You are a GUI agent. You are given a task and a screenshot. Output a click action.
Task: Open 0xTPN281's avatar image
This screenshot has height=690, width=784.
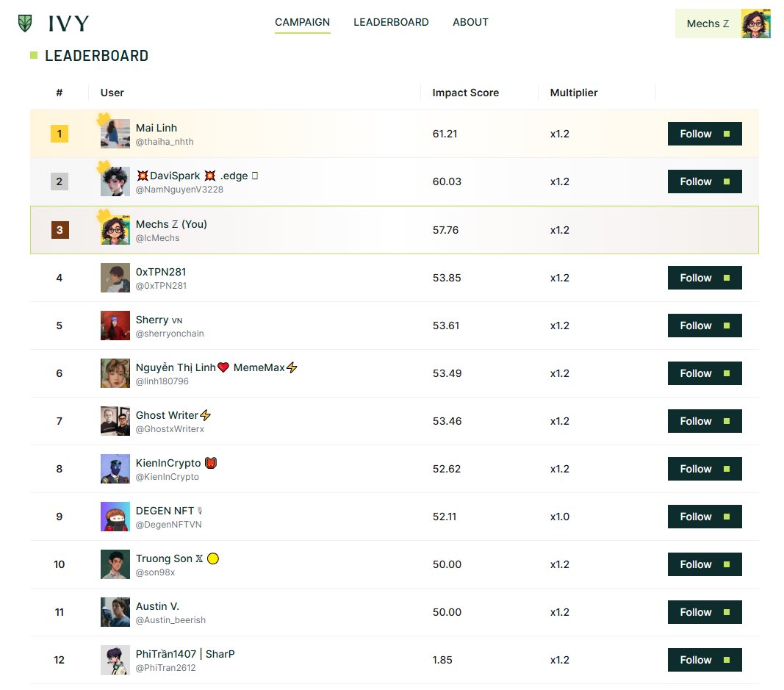(x=115, y=278)
